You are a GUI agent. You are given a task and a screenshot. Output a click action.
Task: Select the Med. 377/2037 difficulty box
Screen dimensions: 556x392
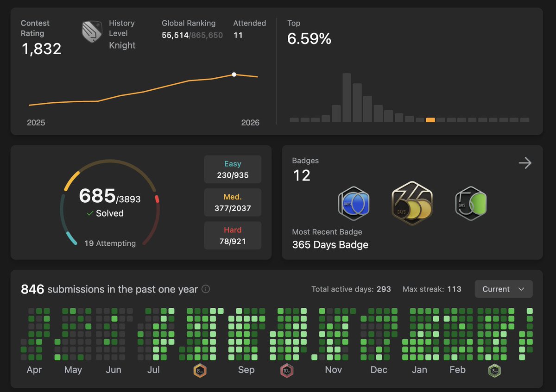pyautogui.click(x=233, y=203)
